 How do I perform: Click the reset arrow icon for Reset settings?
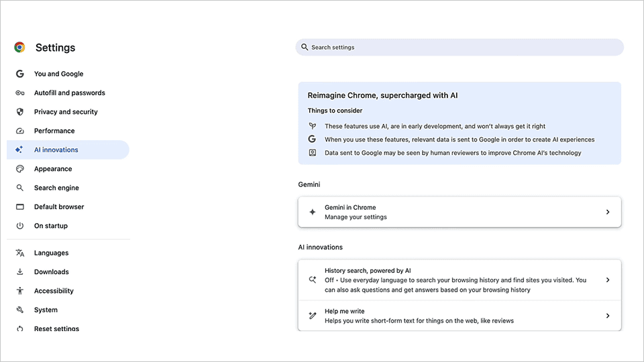[19, 328]
